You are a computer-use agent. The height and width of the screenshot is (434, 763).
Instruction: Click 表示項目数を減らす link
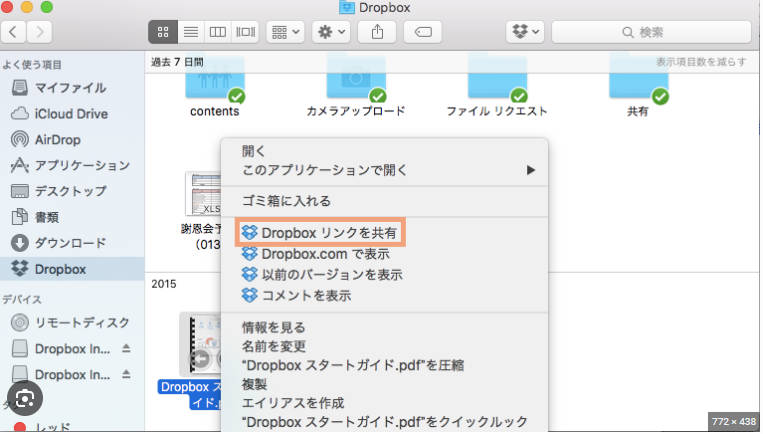(701, 62)
